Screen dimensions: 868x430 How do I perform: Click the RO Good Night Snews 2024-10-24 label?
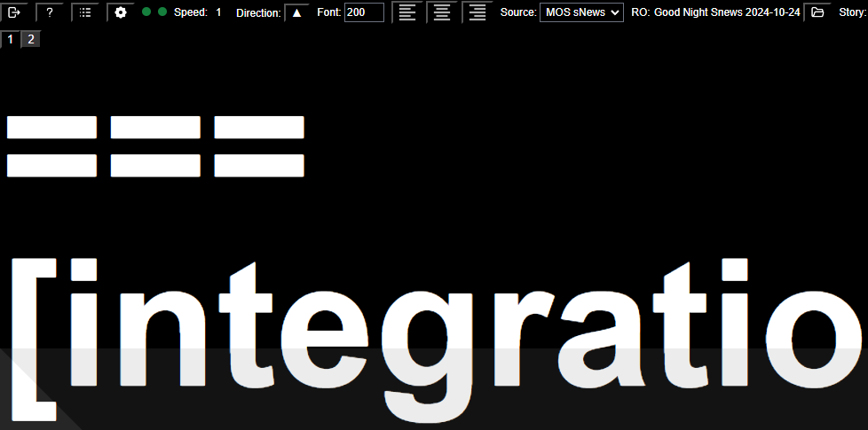coord(715,12)
